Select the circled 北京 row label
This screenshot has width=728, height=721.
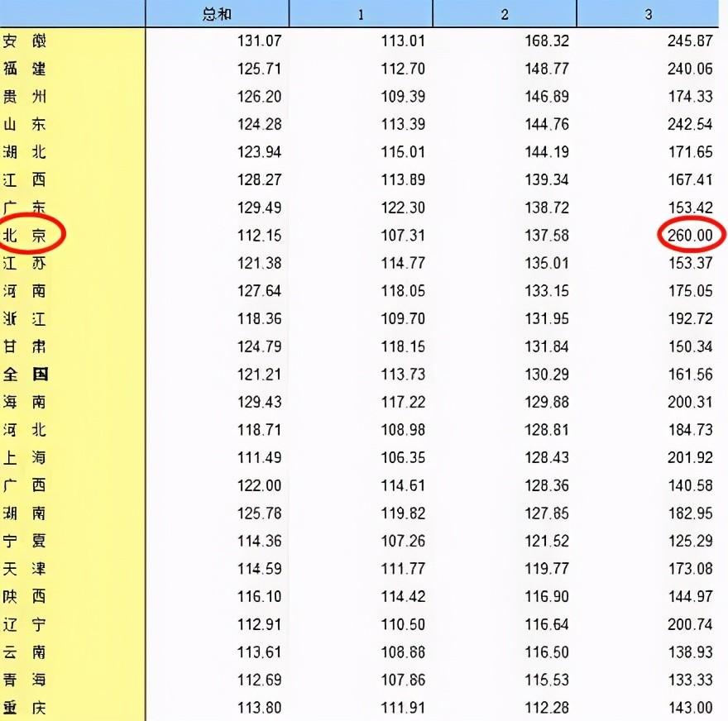point(26,236)
